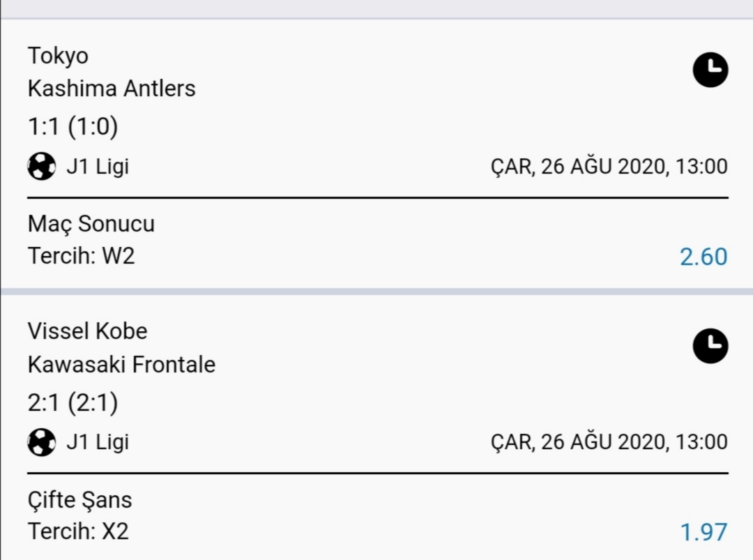This screenshot has height=560, width=753.
Task: Click soccer ball icon in Tokyo match card
Action: 42,166
